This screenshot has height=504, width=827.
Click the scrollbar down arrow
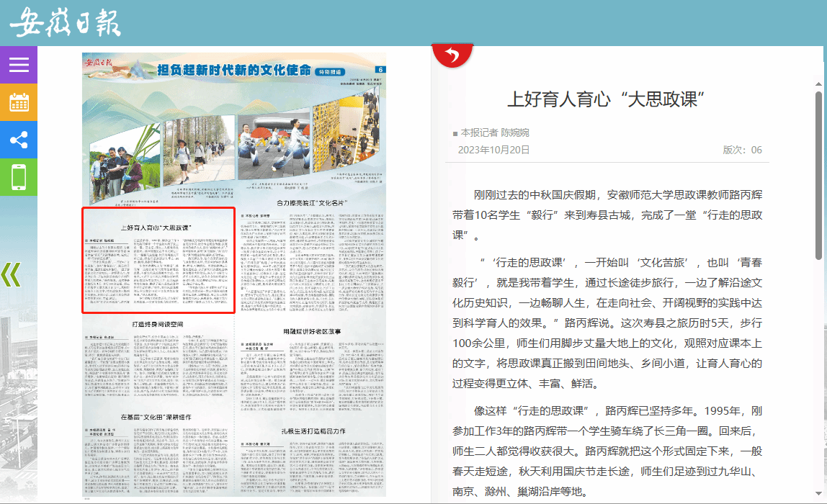tap(818, 493)
